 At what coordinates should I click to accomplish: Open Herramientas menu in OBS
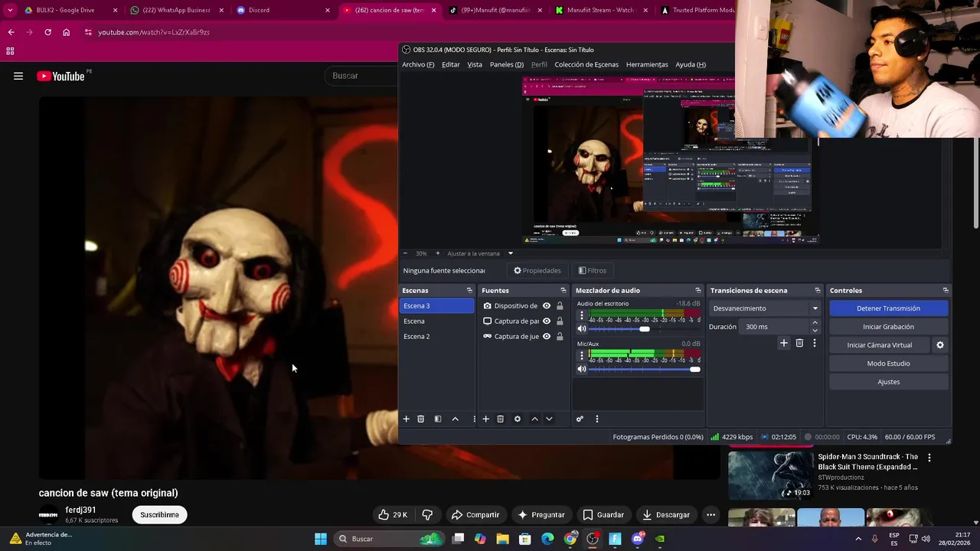click(x=647, y=64)
